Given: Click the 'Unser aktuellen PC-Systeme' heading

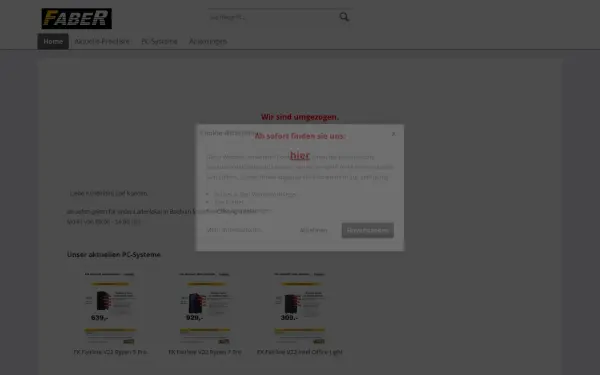Looking at the screenshot, I should click(114, 254).
